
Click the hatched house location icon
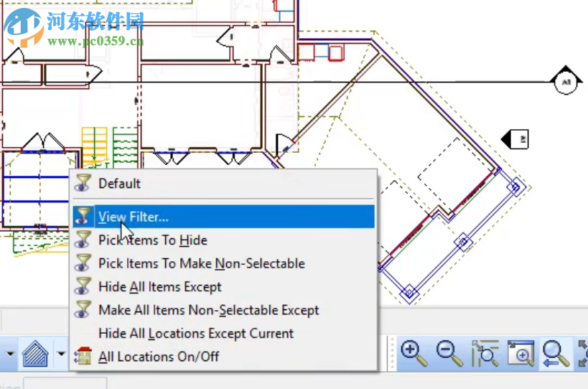(35, 353)
